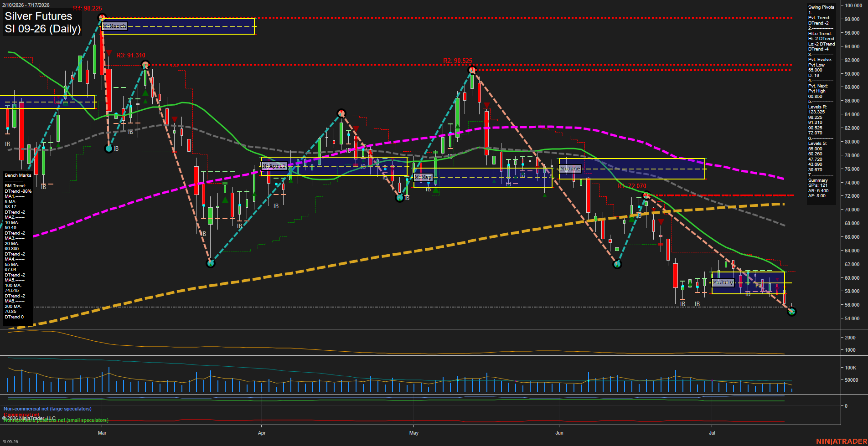Click the DTrend 0 value
Viewport: 868px width, 446px height.
point(14,317)
